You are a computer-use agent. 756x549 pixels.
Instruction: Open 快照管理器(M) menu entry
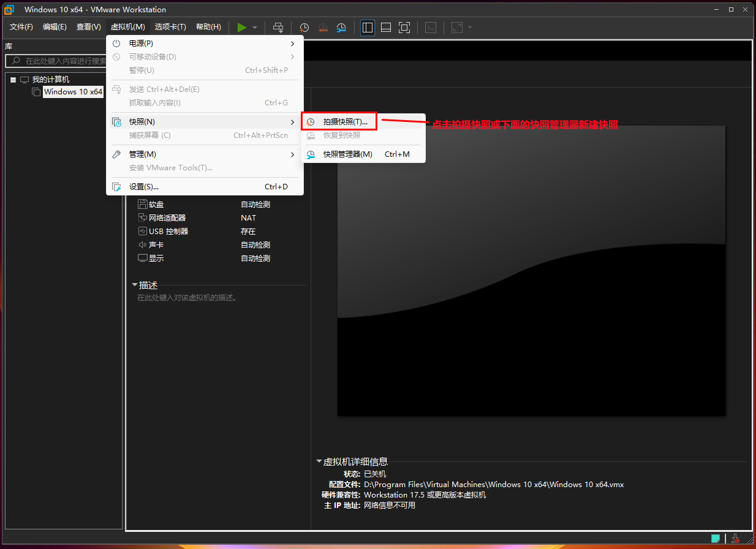coord(347,154)
